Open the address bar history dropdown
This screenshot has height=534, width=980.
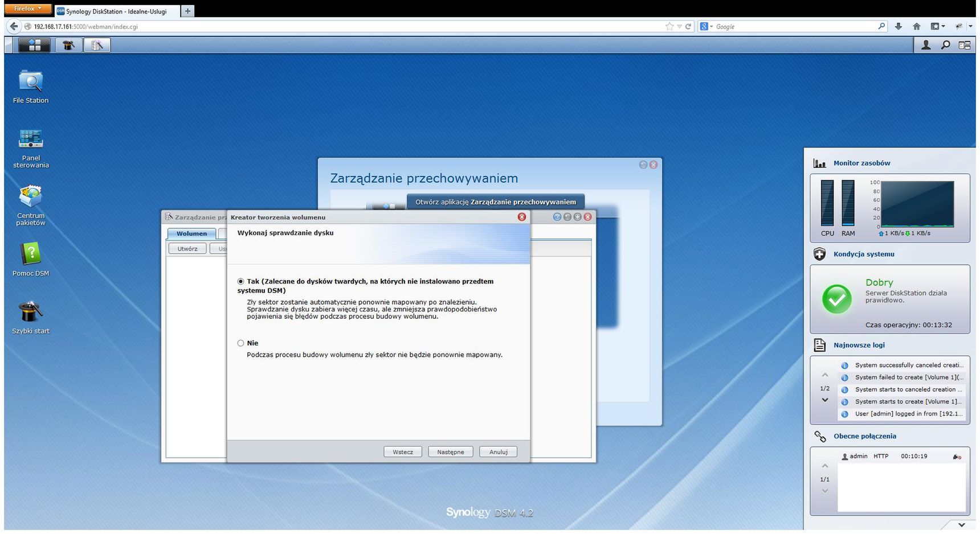click(x=680, y=26)
